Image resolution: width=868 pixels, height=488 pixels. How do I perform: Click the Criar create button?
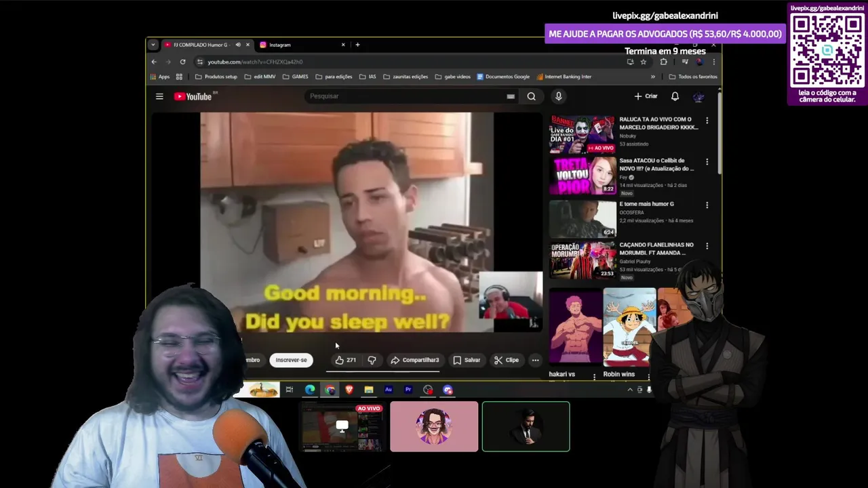pyautogui.click(x=646, y=96)
